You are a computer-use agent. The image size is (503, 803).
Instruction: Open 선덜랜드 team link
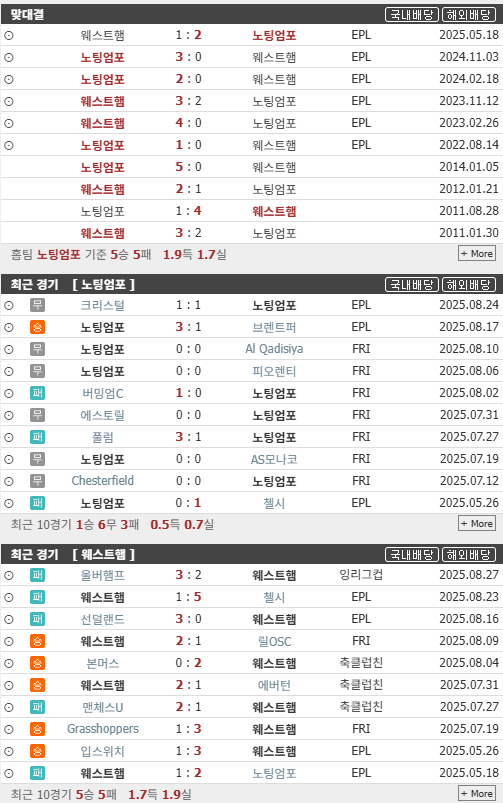102,620
